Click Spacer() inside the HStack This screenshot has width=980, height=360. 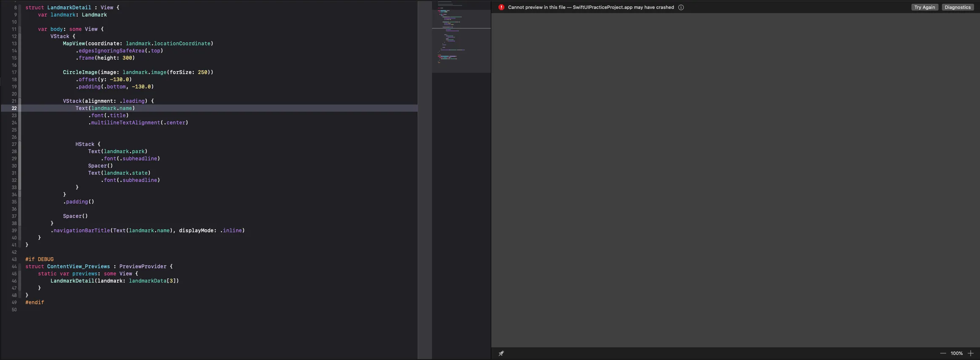101,166
